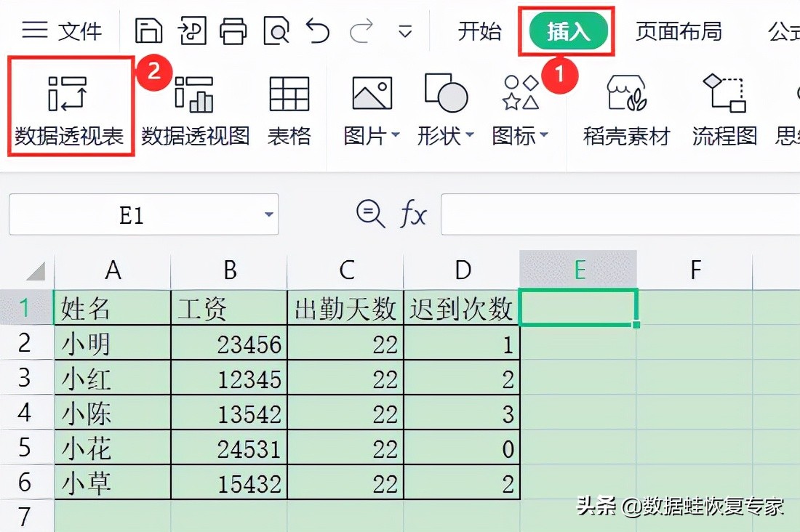Viewport: 800px width, 532px height.
Task: Select column A header
Action: click(113, 270)
